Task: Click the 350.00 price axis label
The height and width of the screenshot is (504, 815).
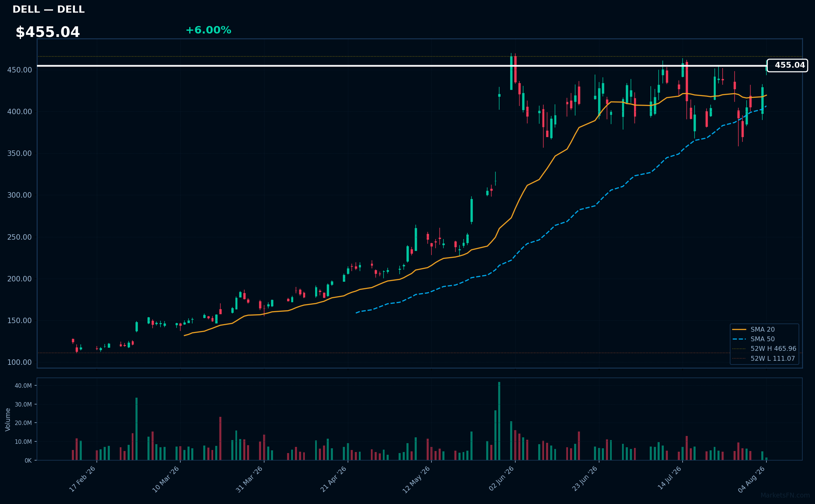Action: pyautogui.click(x=20, y=153)
